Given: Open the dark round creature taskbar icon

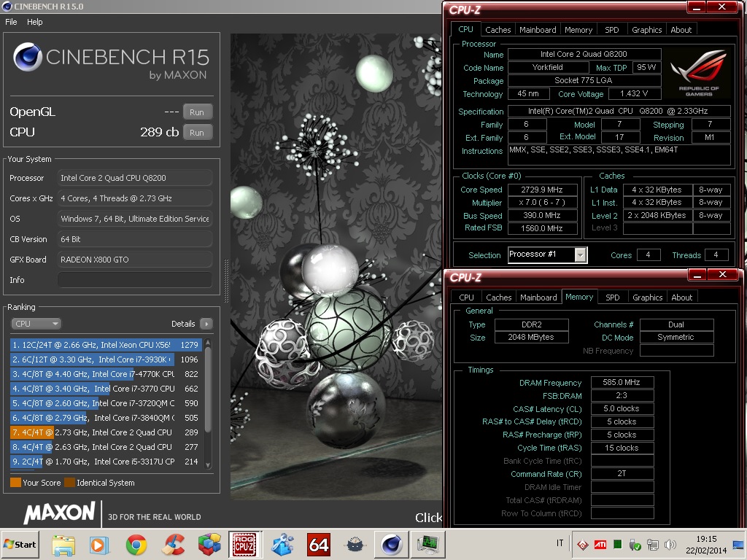Looking at the screenshot, I should pyautogui.click(x=355, y=545).
